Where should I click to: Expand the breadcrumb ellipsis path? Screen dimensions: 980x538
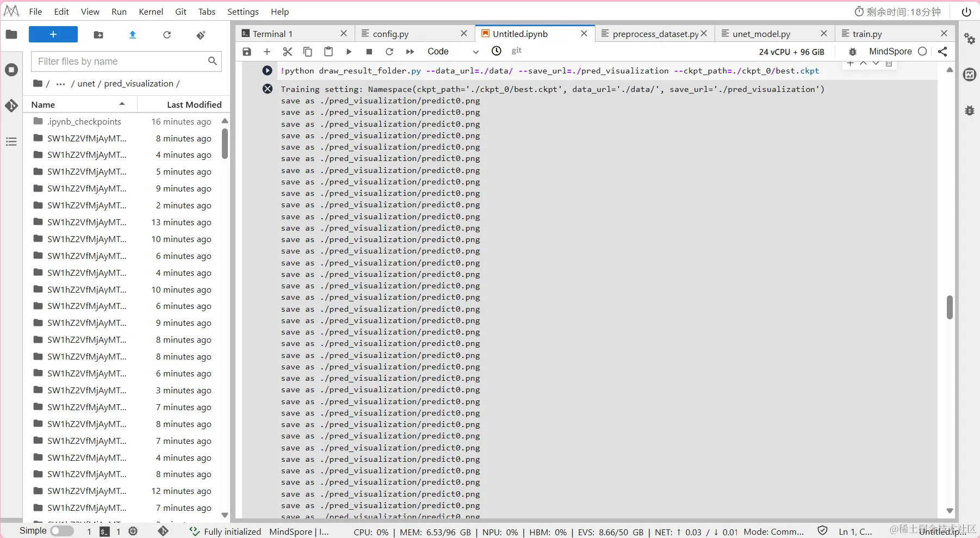60,84
